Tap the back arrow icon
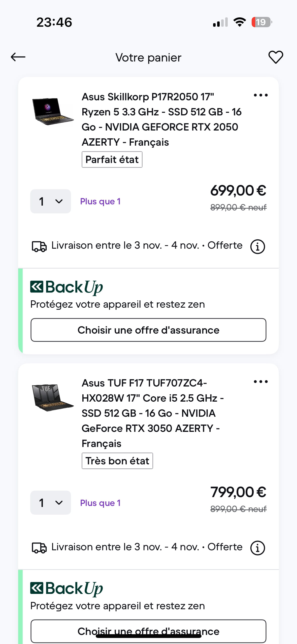 point(18,57)
